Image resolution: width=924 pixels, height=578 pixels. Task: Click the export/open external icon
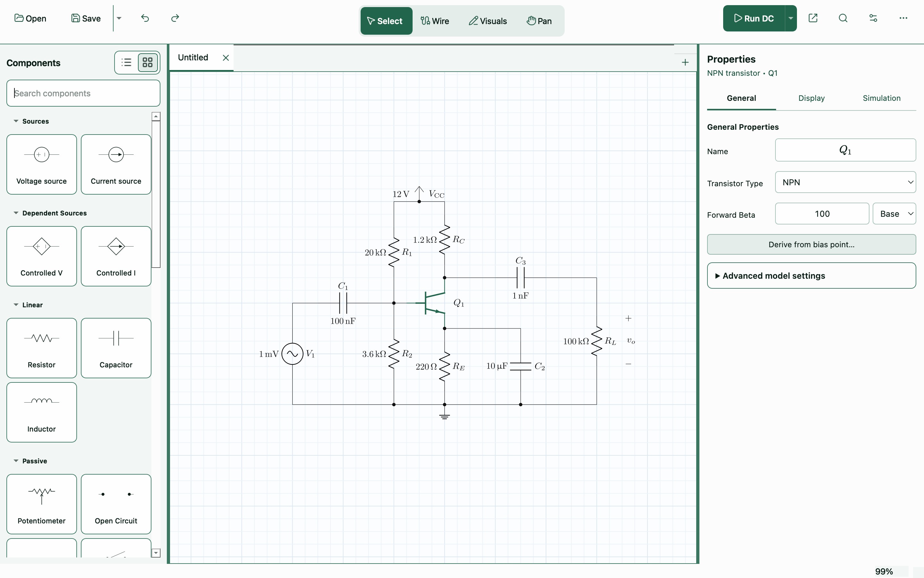(x=813, y=18)
